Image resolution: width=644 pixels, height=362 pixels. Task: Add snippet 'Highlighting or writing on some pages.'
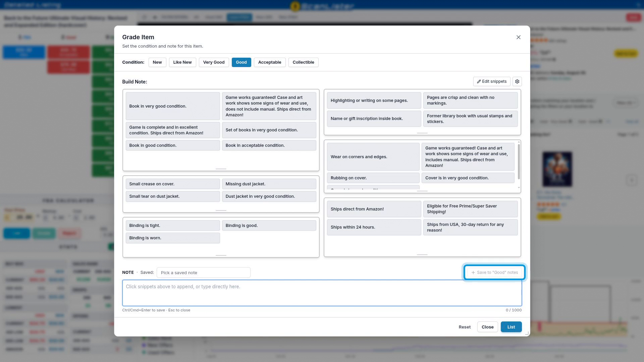click(374, 101)
